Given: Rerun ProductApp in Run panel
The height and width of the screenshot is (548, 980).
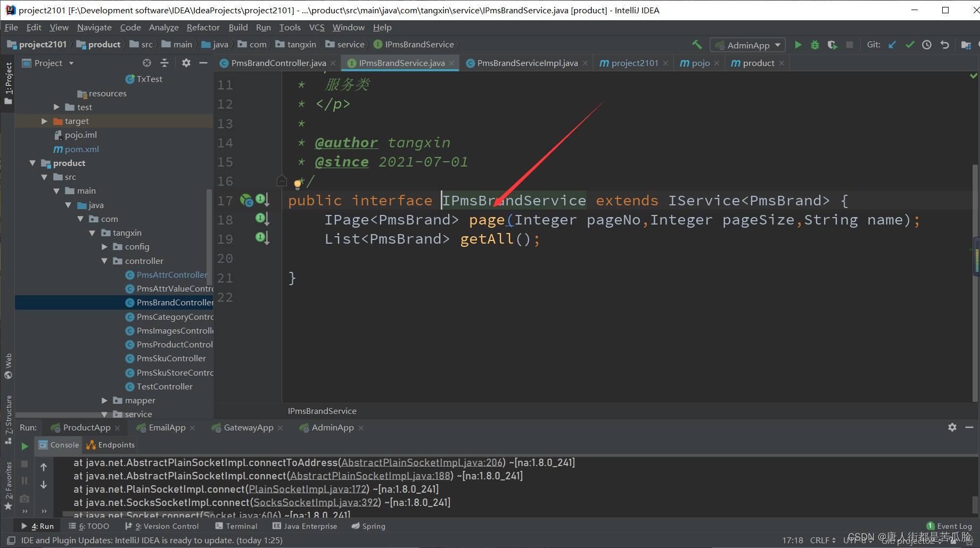Looking at the screenshot, I should [x=24, y=446].
